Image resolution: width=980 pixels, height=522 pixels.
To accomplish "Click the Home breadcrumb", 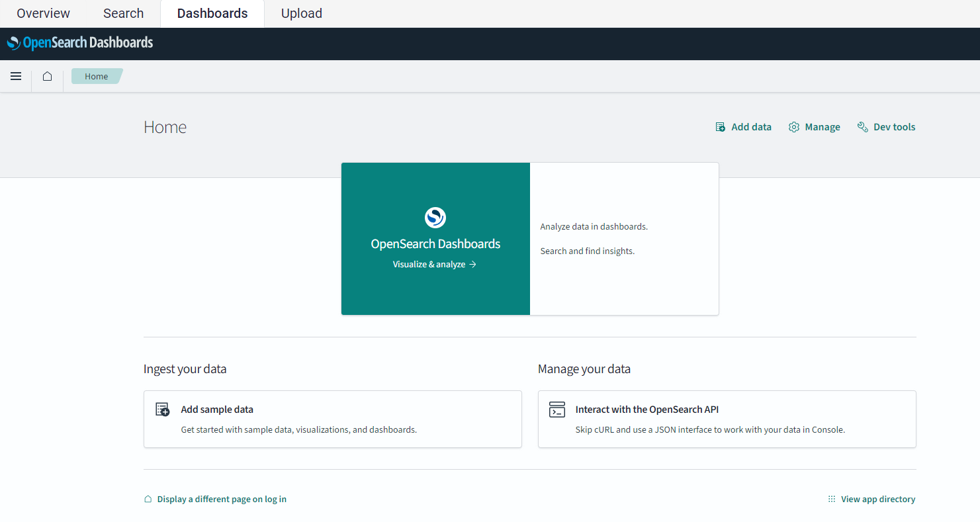I will point(97,76).
